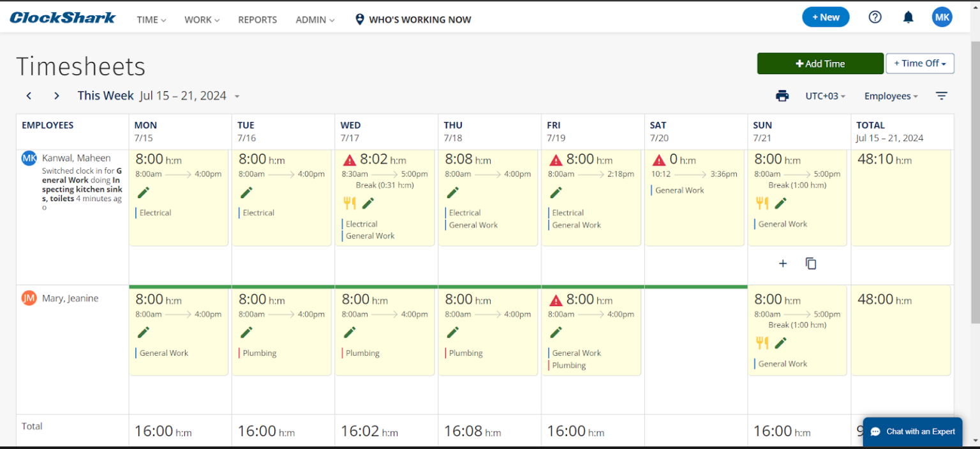980x449 pixels.
Task: Click the print timesheets icon
Action: tap(782, 96)
